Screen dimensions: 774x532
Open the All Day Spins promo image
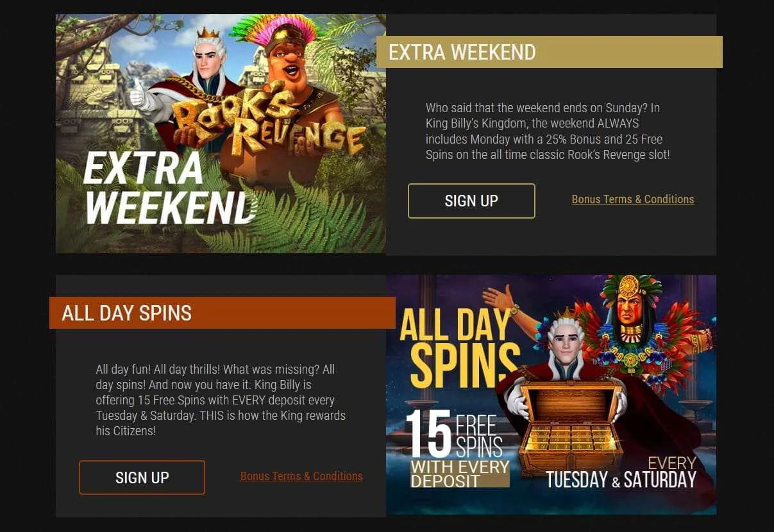point(551,395)
